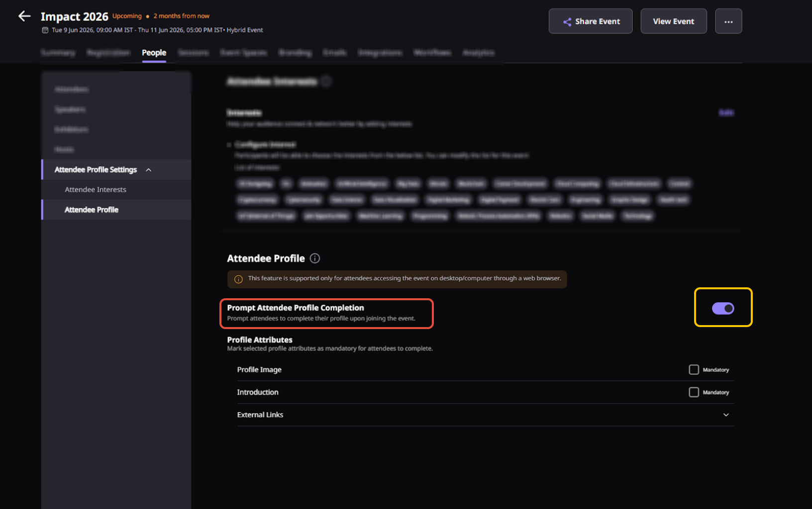The height and width of the screenshot is (509, 812).
Task: Click the warning info icon in banner
Action: (x=238, y=279)
